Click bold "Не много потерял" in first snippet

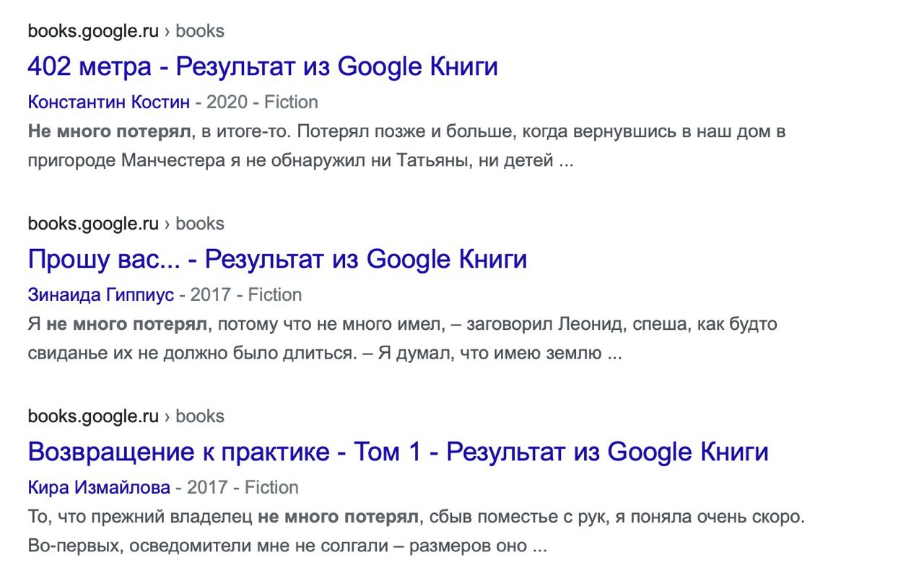pyautogui.click(x=110, y=132)
